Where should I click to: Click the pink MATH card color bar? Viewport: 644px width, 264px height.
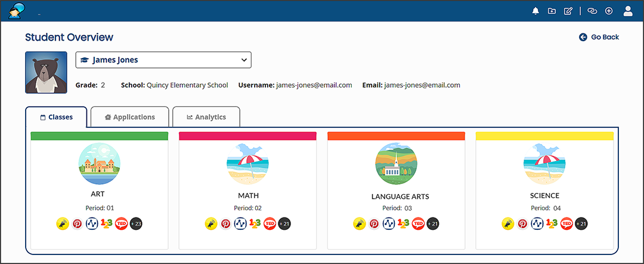[x=247, y=136]
